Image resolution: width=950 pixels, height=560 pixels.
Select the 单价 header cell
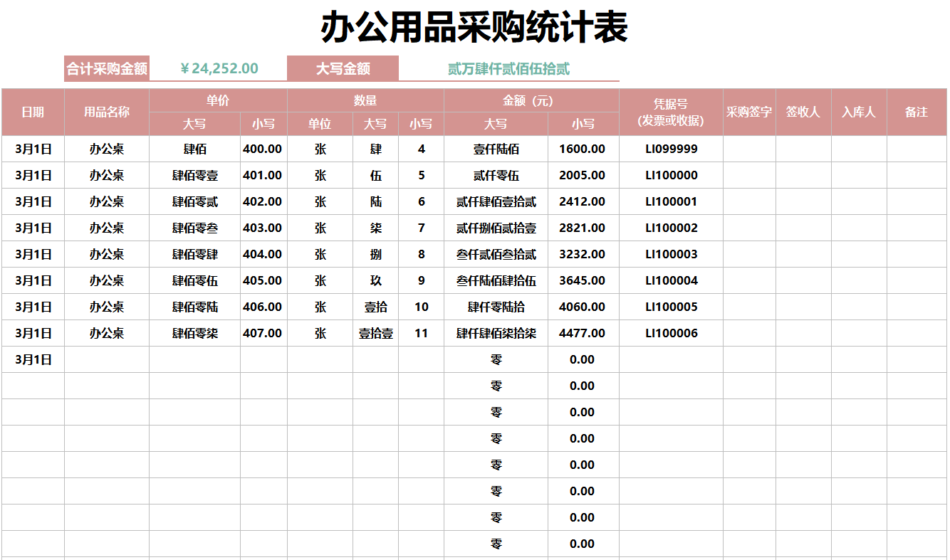218,100
